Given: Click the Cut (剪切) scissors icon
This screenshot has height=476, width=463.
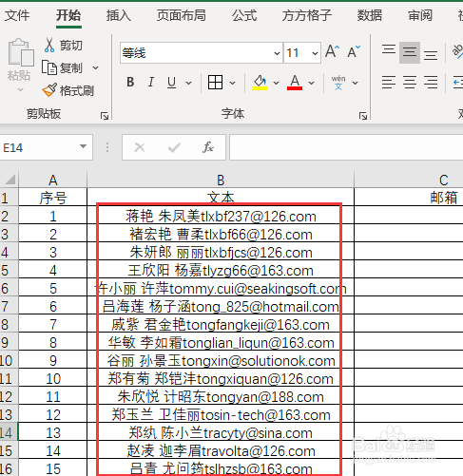Looking at the screenshot, I should 49,45.
